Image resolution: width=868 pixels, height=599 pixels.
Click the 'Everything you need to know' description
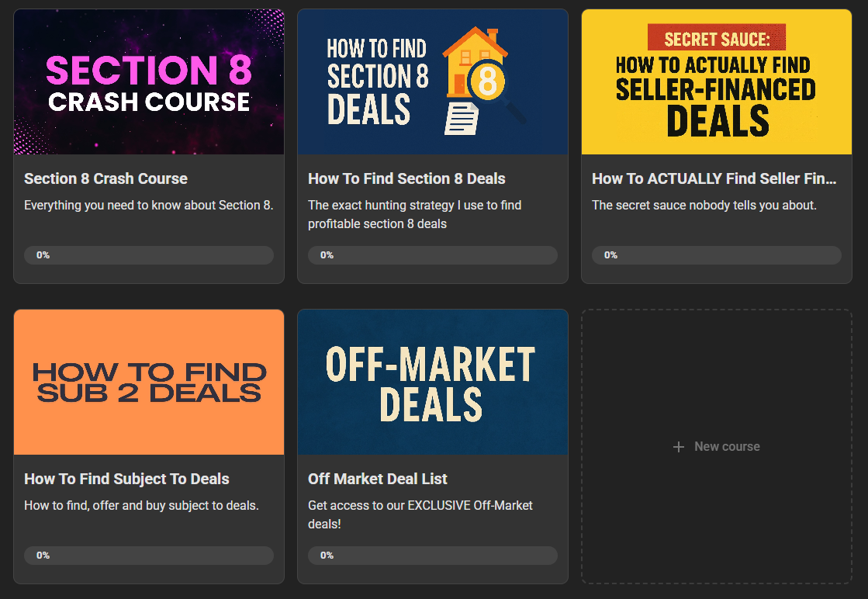click(x=148, y=206)
